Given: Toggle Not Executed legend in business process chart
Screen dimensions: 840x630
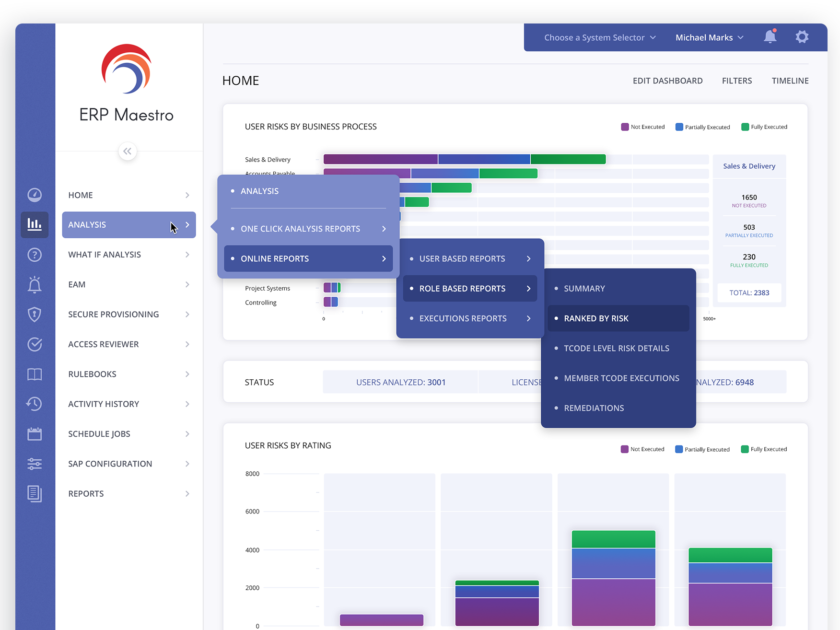Looking at the screenshot, I should pos(643,127).
